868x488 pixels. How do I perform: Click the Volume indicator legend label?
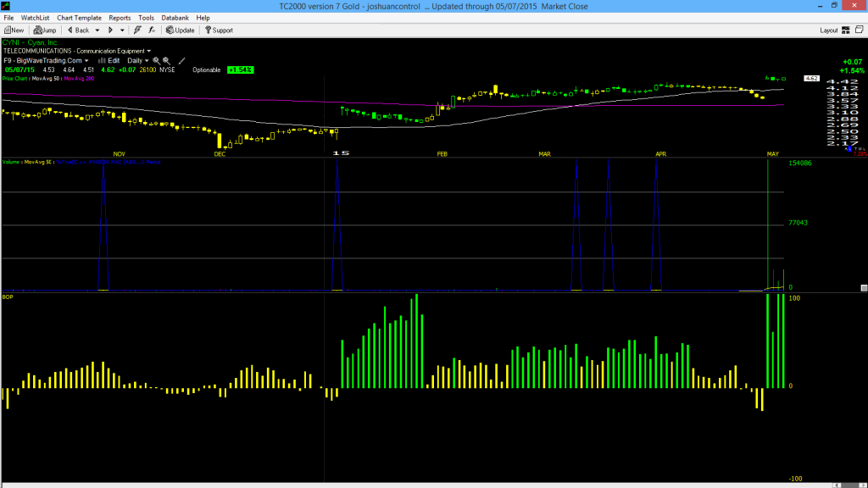(x=10, y=162)
